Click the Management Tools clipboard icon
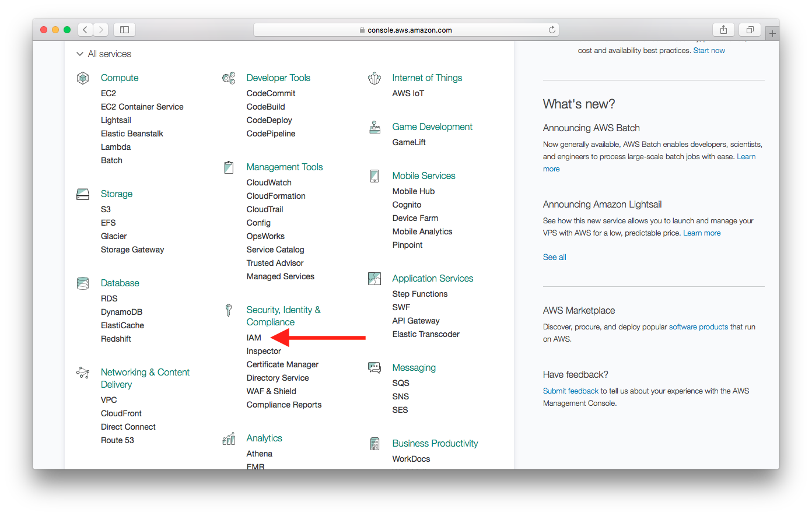Image resolution: width=812 pixels, height=516 pixels. point(229,167)
